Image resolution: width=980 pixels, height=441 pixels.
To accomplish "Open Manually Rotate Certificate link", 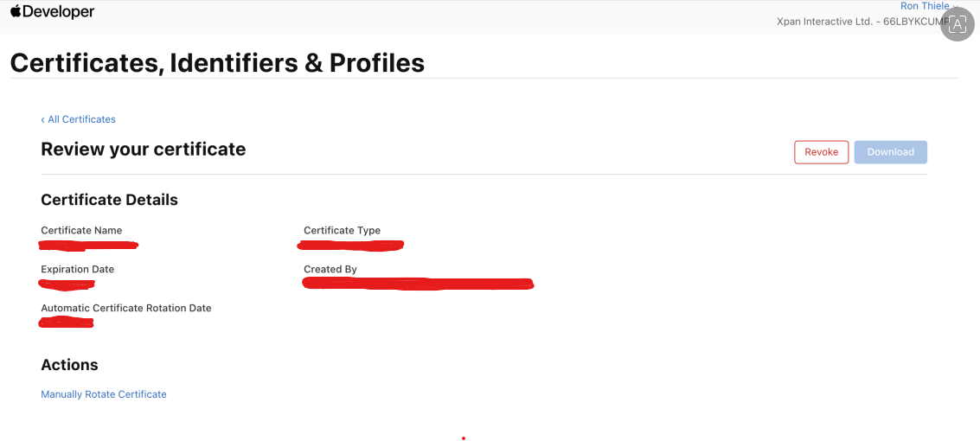I will [104, 394].
